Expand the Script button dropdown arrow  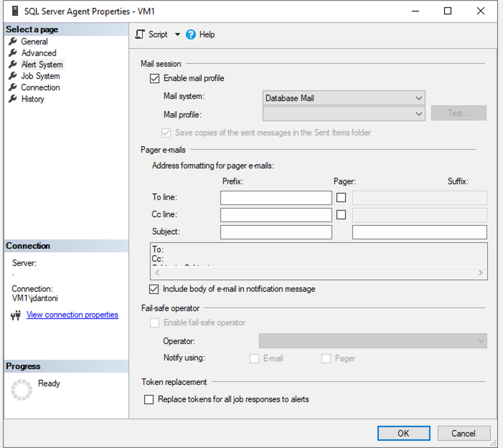[x=178, y=34]
